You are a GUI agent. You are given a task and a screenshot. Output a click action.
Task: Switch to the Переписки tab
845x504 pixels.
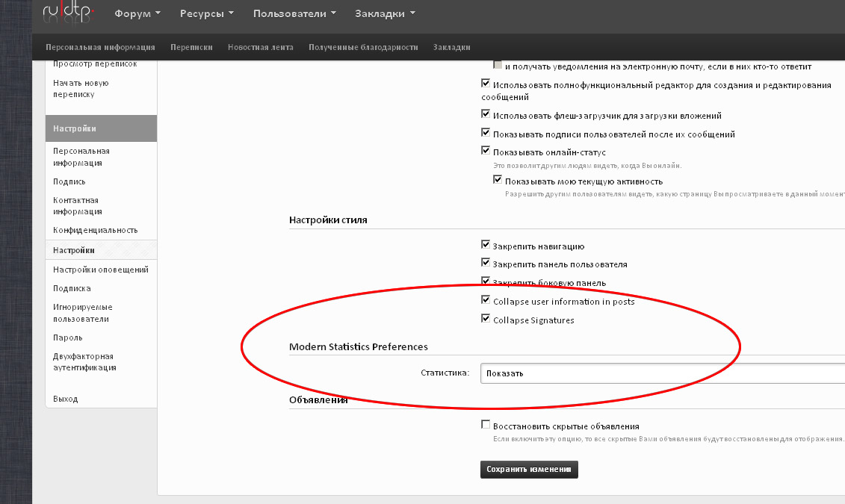pyautogui.click(x=191, y=47)
